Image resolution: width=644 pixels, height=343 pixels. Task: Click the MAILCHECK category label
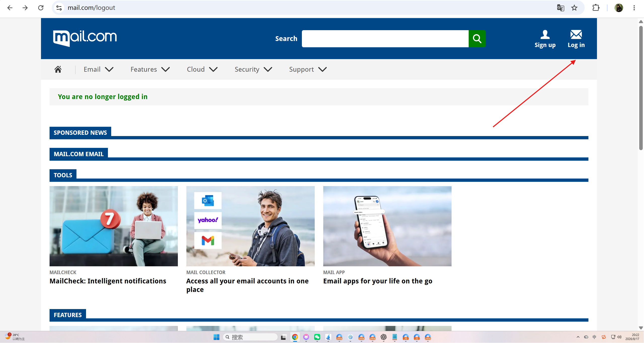pyautogui.click(x=63, y=272)
